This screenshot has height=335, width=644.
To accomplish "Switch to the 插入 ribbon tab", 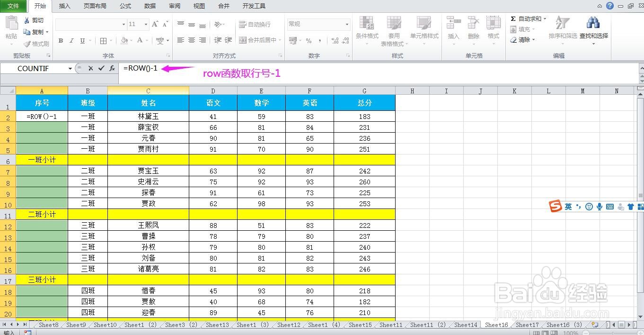I will click(64, 6).
